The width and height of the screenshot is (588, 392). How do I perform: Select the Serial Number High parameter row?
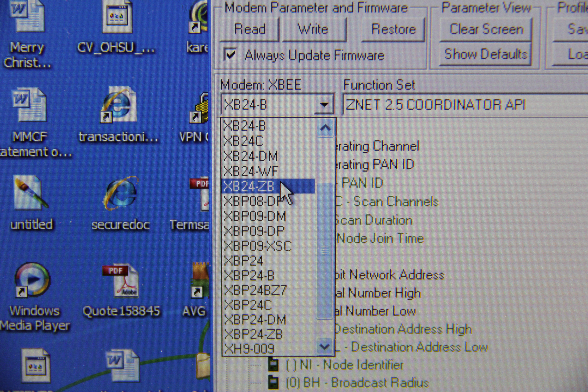(x=378, y=293)
